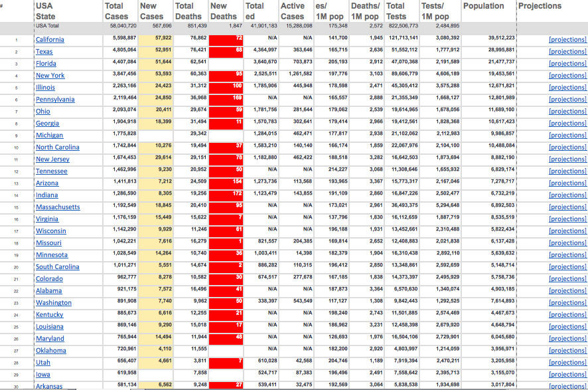
Task: Open the Texas state link
Action: (x=44, y=51)
